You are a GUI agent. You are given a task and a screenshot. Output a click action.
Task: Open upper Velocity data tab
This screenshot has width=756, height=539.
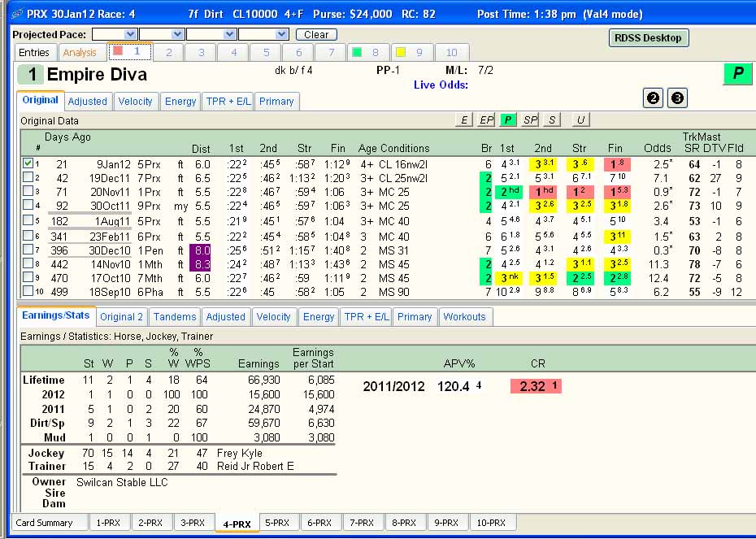click(x=135, y=102)
